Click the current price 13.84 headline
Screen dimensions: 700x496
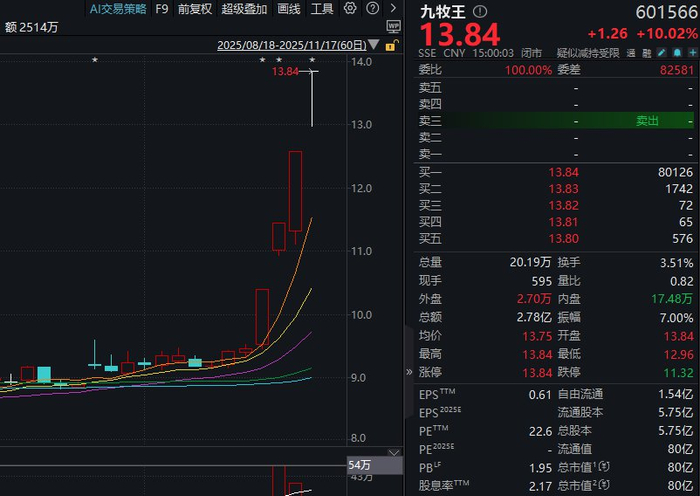point(460,34)
